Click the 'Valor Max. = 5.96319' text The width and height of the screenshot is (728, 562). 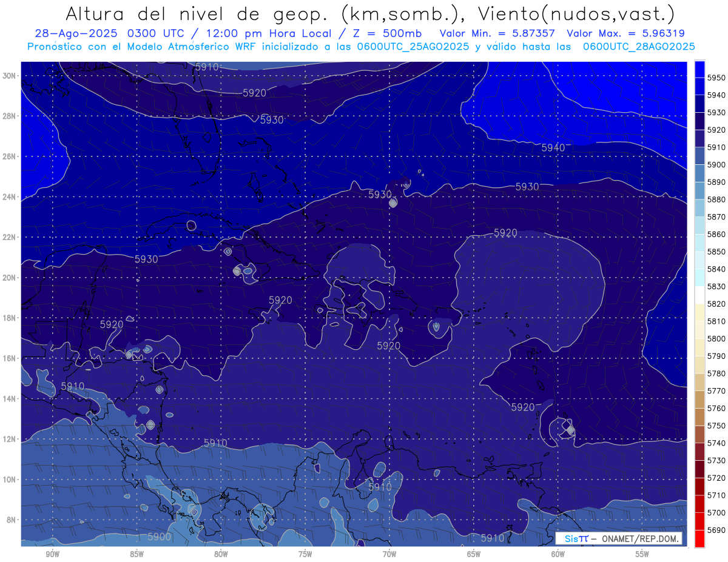pos(625,34)
